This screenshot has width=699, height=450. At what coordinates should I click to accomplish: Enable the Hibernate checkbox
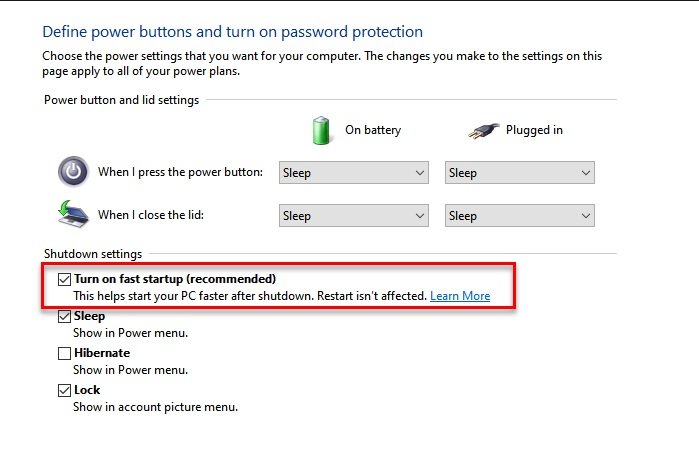click(65, 353)
